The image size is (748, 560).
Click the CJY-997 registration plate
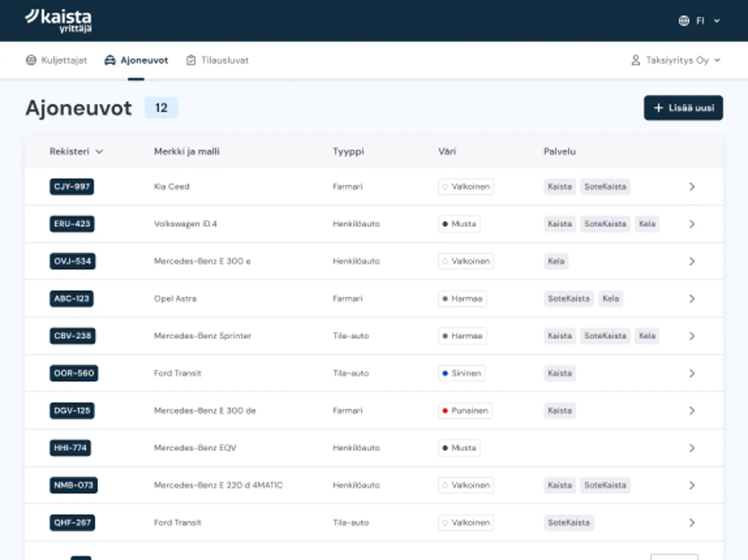coord(72,187)
